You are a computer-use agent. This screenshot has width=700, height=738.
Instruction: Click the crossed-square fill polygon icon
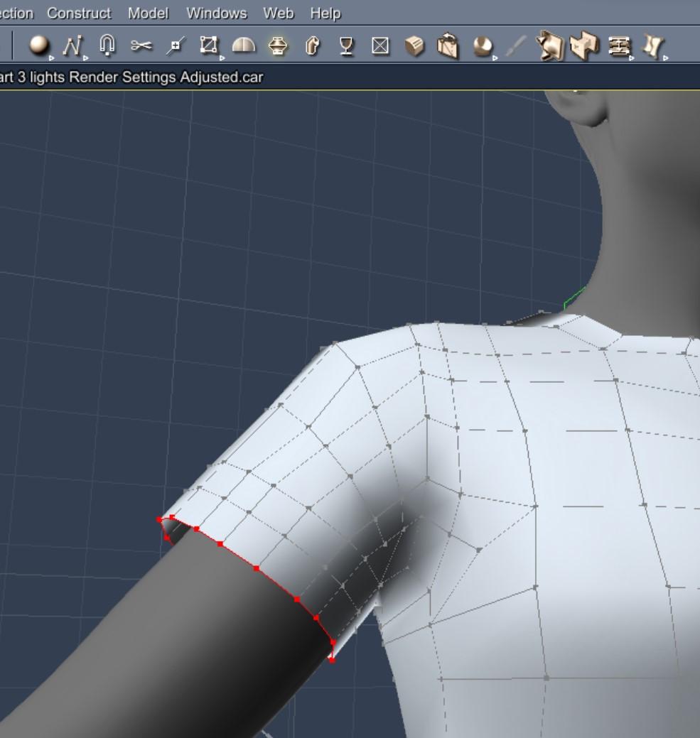(380, 45)
